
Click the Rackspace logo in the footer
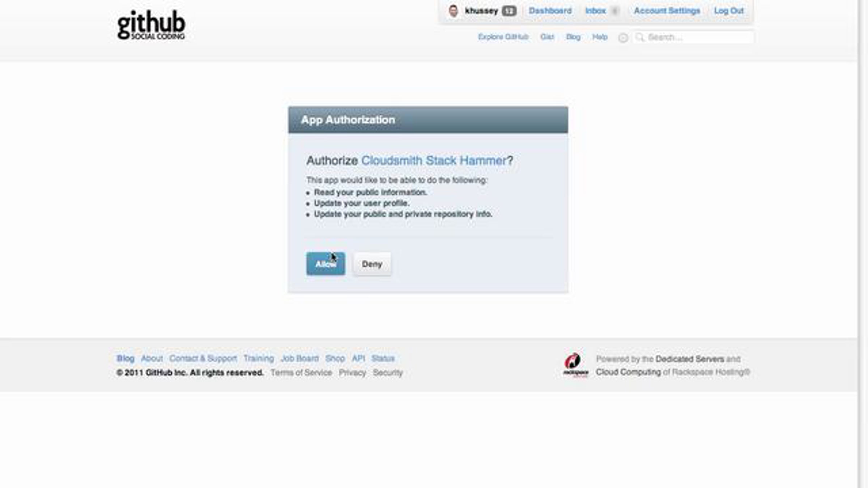pyautogui.click(x=575, y=365)
